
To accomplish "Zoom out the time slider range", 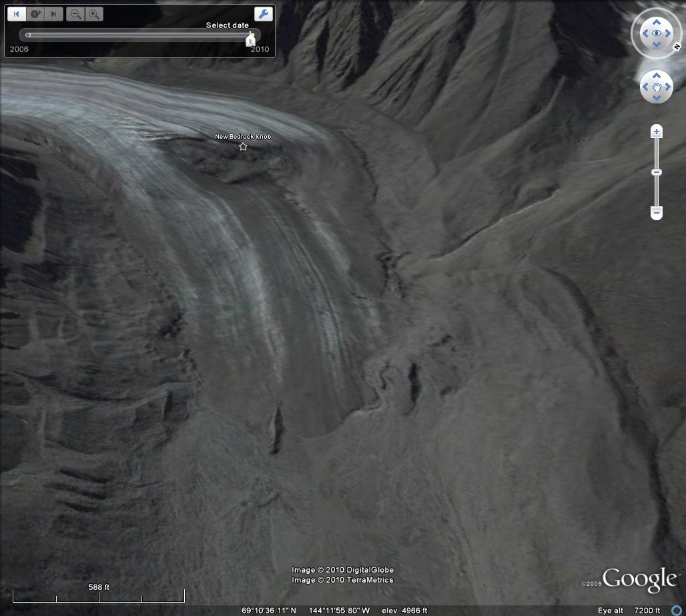I will point(76,14).
